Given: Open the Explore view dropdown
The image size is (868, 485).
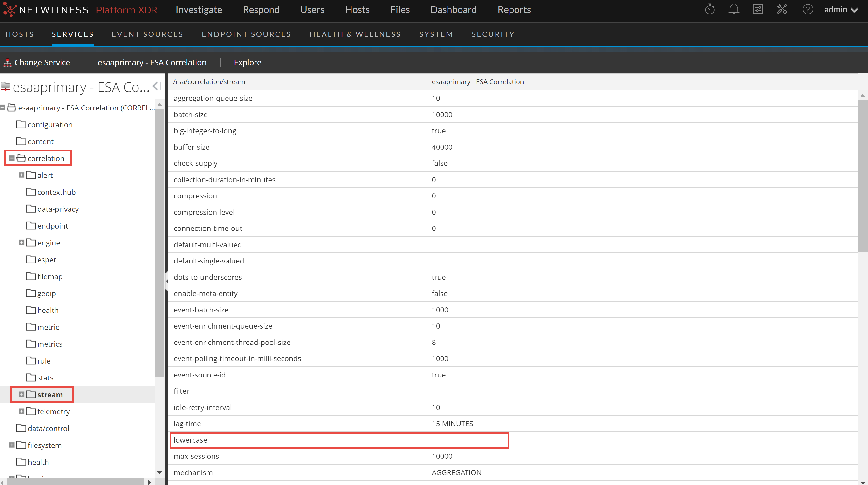Looking at the screenshot, I should [x=248, y=63].
